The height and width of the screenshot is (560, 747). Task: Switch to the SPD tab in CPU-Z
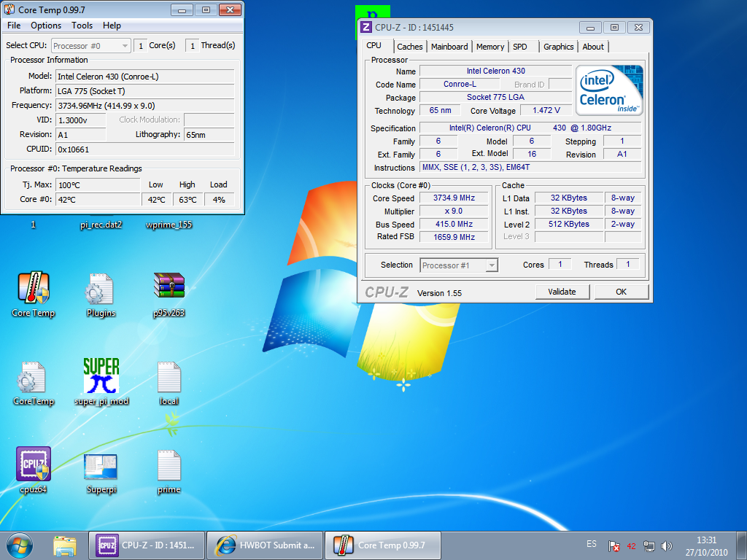519,47
